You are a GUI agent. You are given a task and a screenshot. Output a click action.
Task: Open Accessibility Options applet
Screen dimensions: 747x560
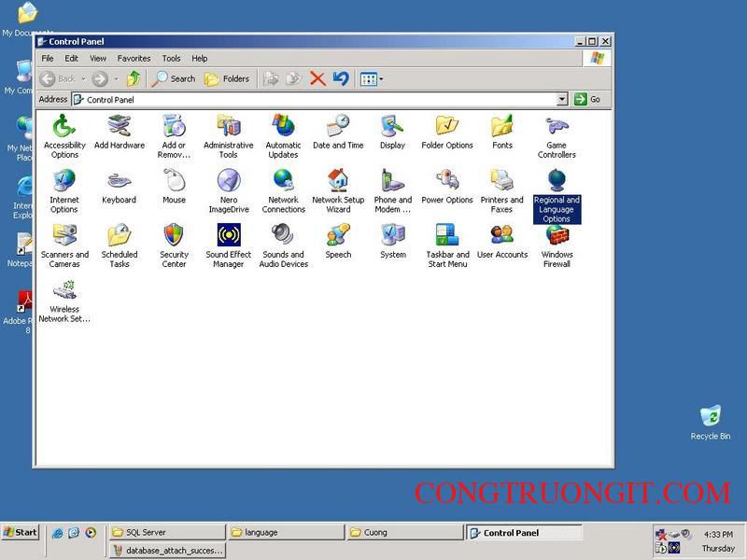[64, 135]
